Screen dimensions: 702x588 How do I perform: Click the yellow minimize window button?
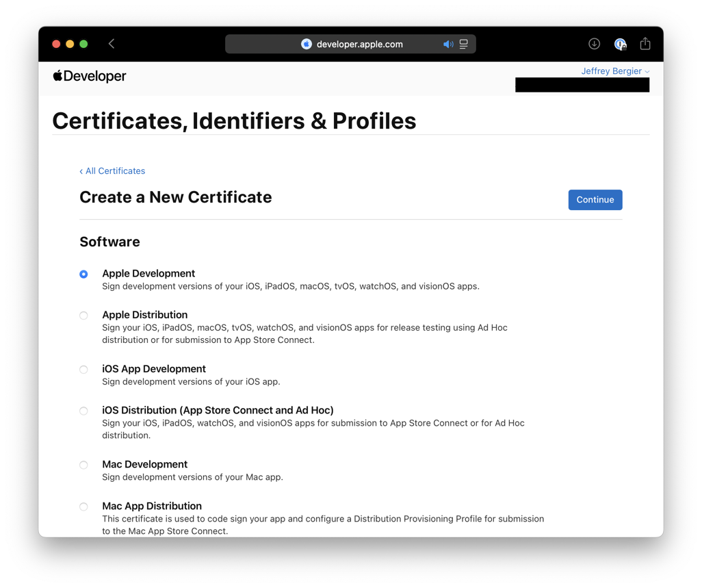(70, 44)
